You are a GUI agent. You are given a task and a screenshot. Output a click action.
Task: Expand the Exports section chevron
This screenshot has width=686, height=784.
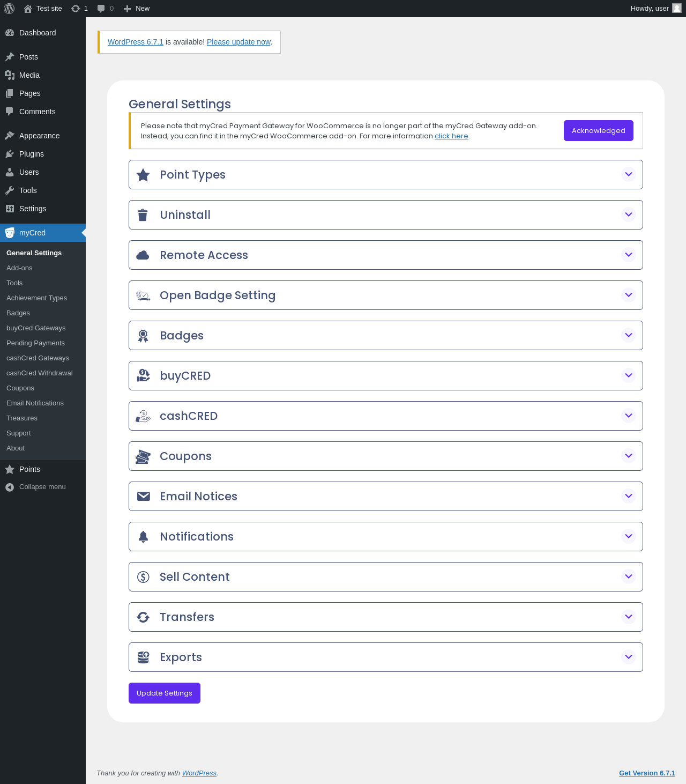629,657
